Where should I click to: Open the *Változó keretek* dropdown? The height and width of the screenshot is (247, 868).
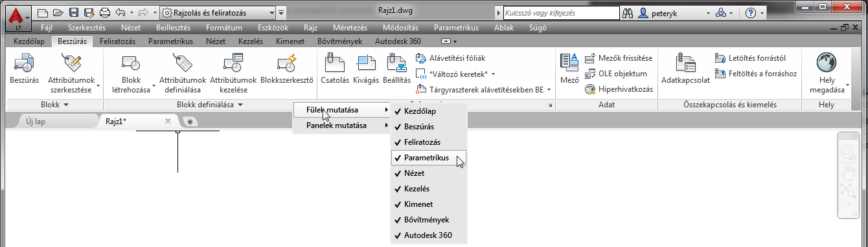click(x=456, y=74)
